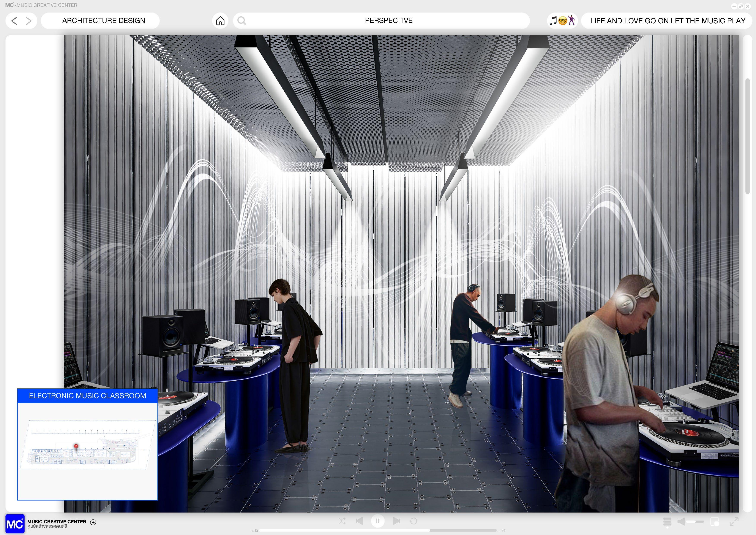The height and width of the screenshot is (535, 756).
Task: Click the search magnifier icon
Action: tap(242, 21)
